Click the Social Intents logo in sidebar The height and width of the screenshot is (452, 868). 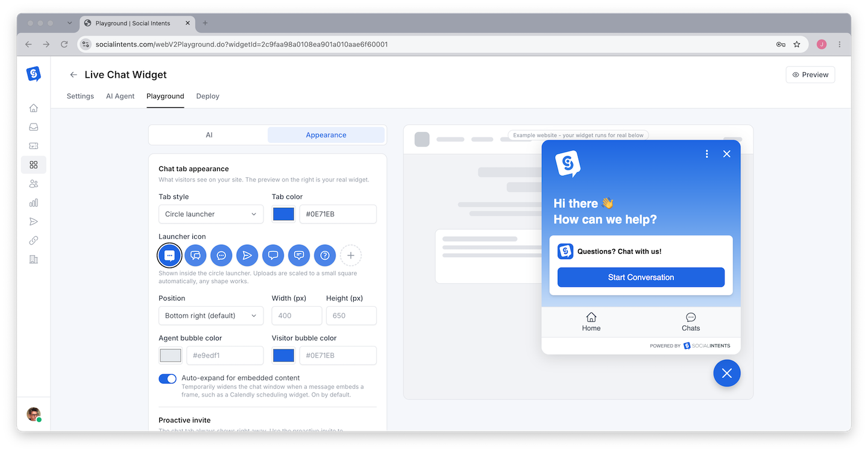click(34, 74)
